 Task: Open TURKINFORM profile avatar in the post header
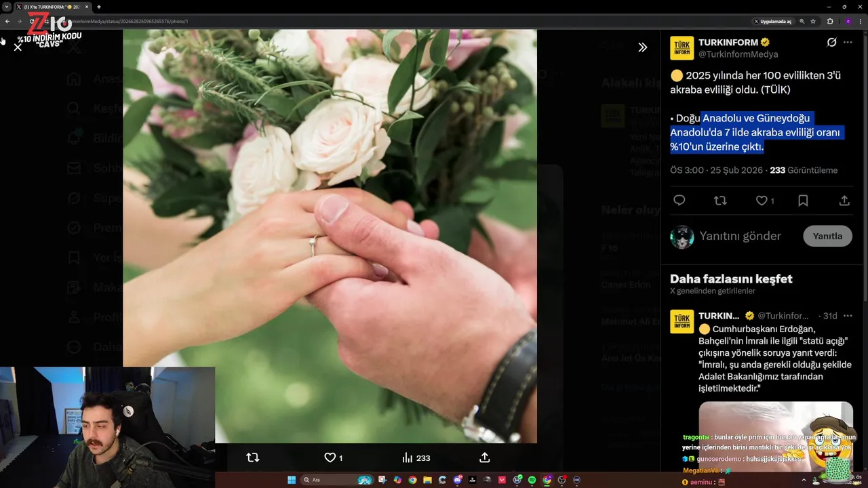[682, 48]
